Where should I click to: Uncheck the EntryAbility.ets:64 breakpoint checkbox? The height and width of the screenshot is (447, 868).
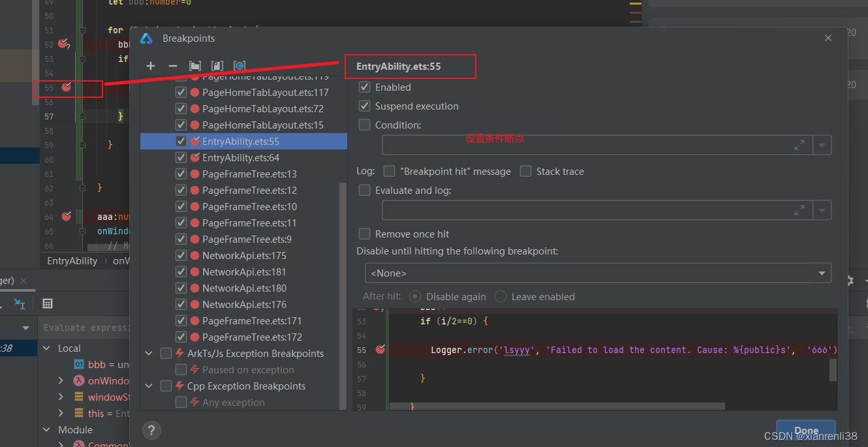point(181,157)
